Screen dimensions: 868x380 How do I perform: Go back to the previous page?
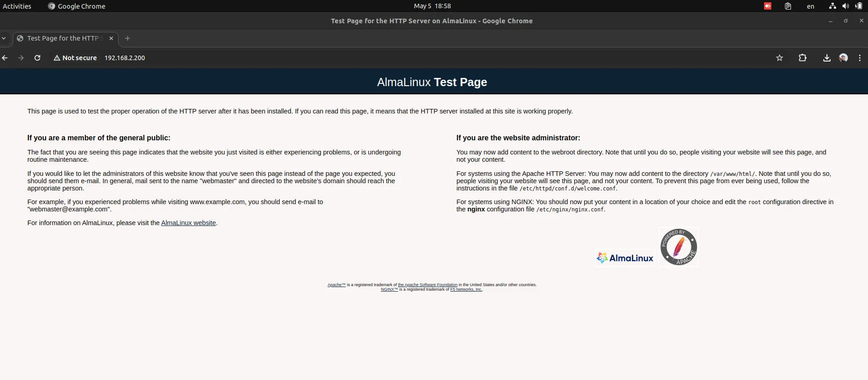pyautogui.click(x=5, y=58)
